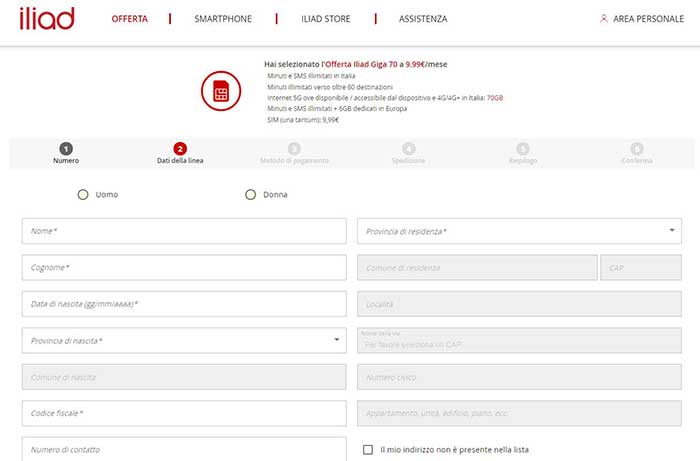Click the '70GB' highlighted text
Viewport: 700px width, 461px height.
[x=495, y=98]
